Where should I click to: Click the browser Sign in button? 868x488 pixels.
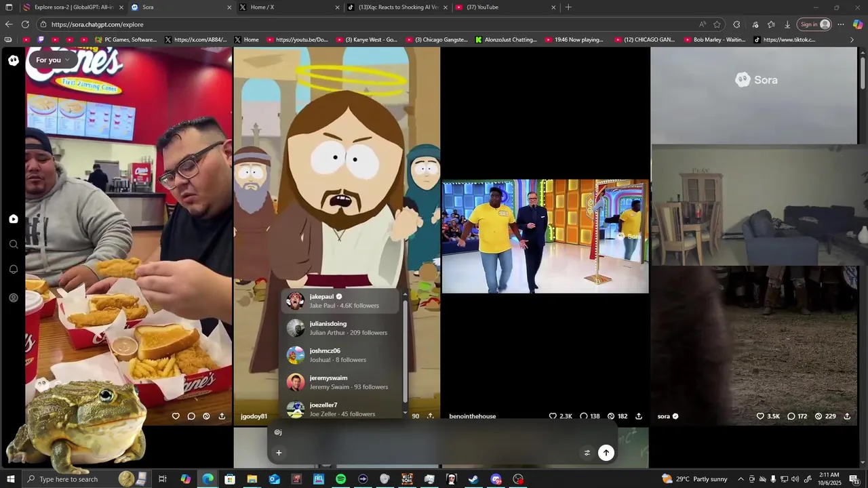coord(814,24)
